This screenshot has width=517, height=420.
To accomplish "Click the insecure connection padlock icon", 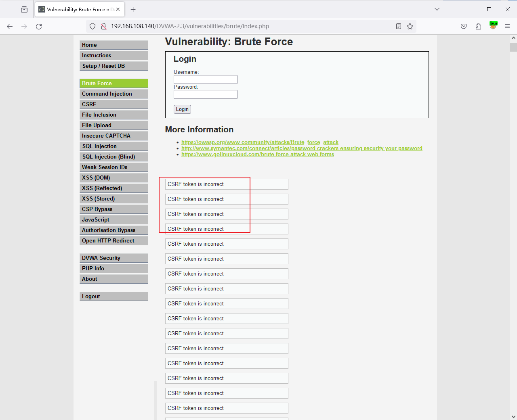I will [104, 26].
